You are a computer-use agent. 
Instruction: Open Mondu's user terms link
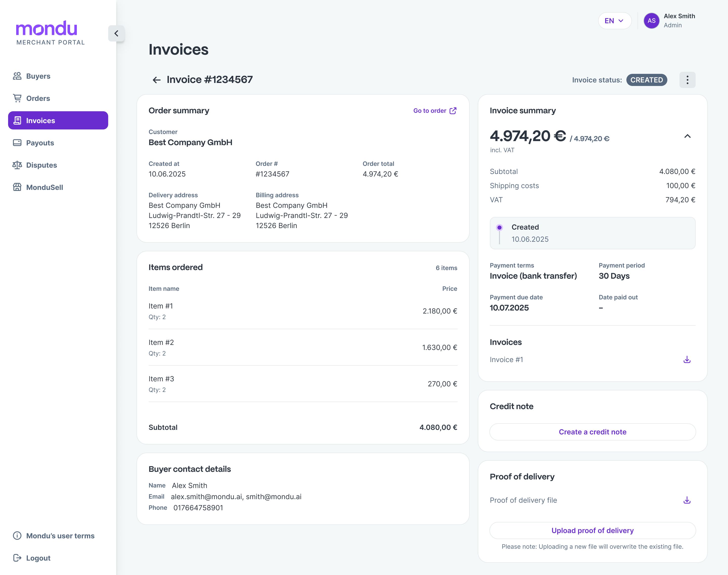60,536
